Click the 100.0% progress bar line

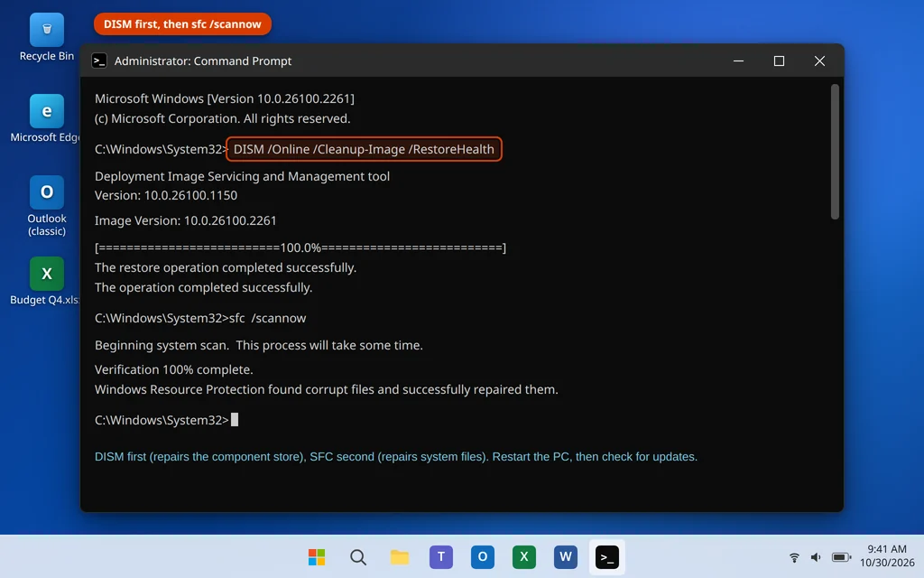click(300, 247)
